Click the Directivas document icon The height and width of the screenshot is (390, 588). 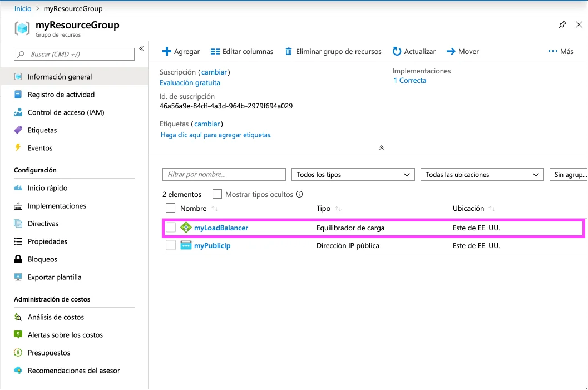[x=18, y=224]
